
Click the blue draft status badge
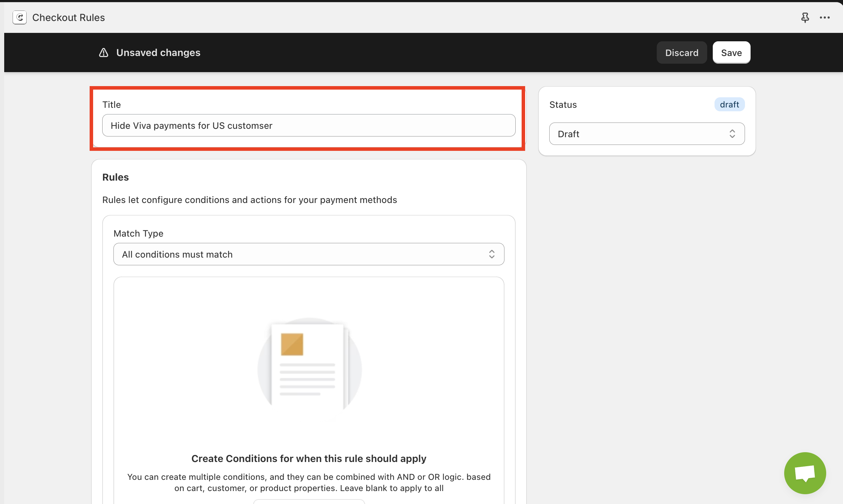click(729, 104)
